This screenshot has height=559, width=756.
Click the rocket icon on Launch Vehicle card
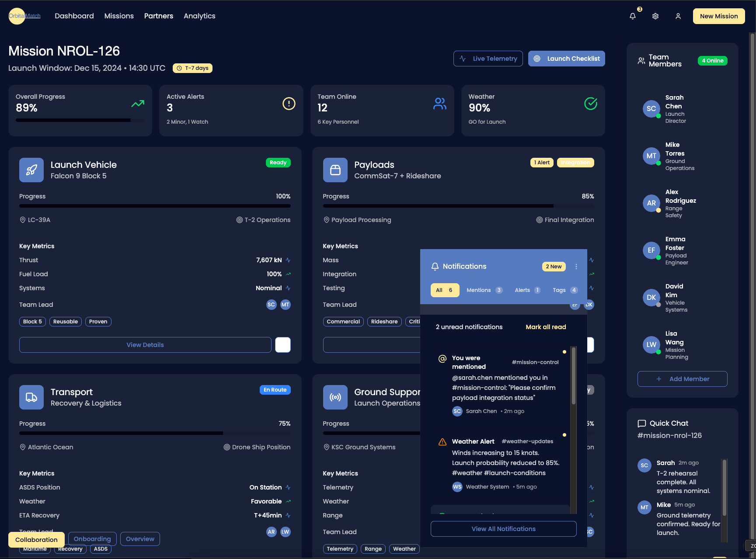pyautogui.click(x=31, y=170)
